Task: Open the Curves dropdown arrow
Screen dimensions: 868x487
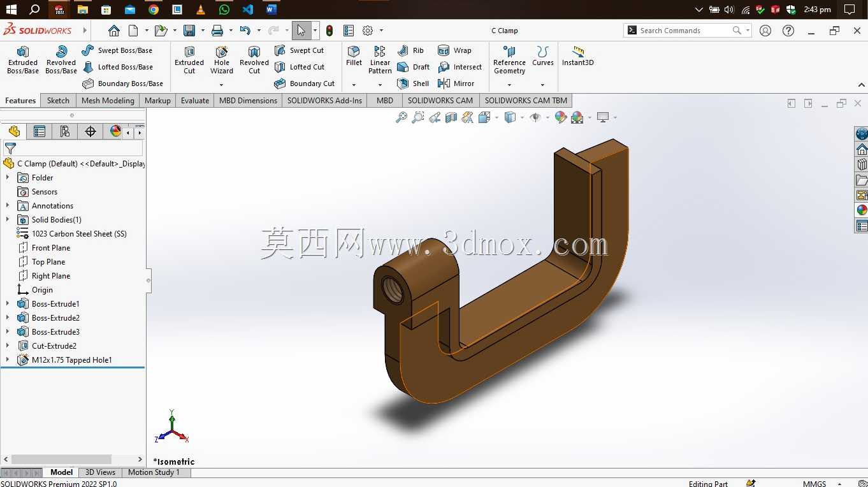Action: (542, 85)
